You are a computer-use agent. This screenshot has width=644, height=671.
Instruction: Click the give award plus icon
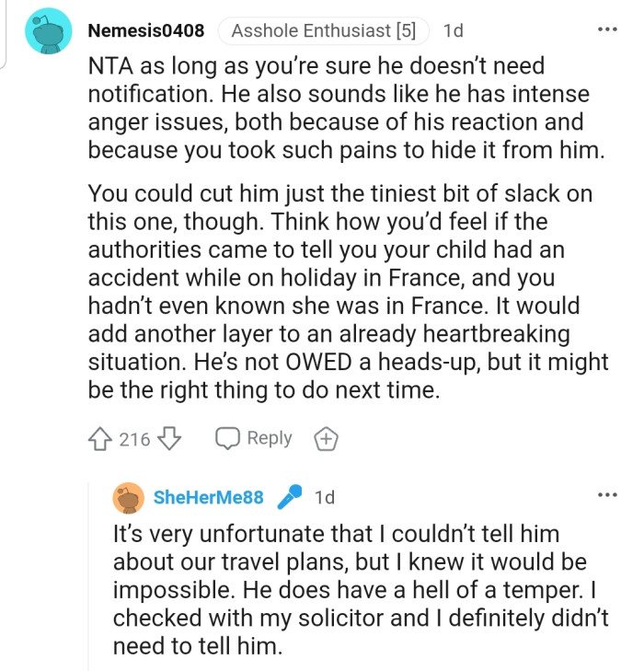pos(325,440)
